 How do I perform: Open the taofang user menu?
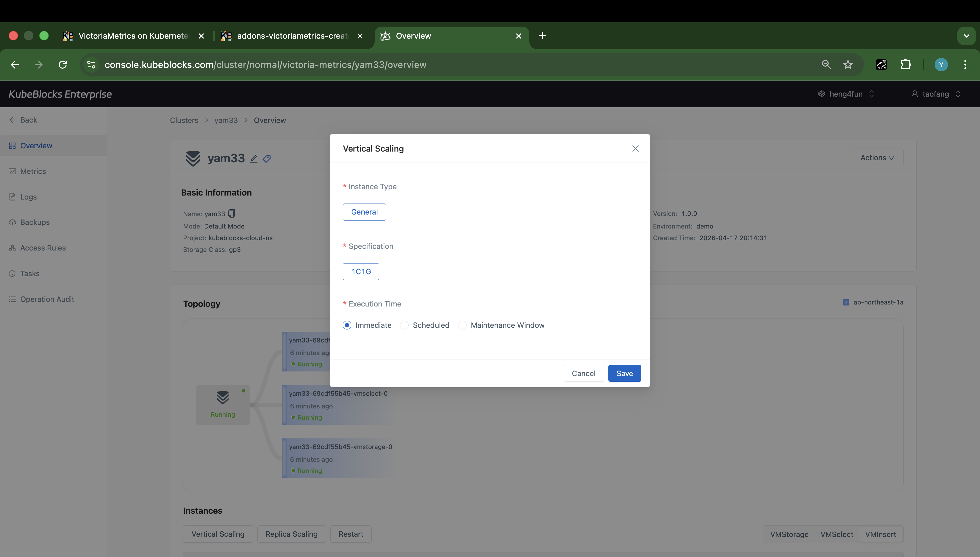[936, 94]
